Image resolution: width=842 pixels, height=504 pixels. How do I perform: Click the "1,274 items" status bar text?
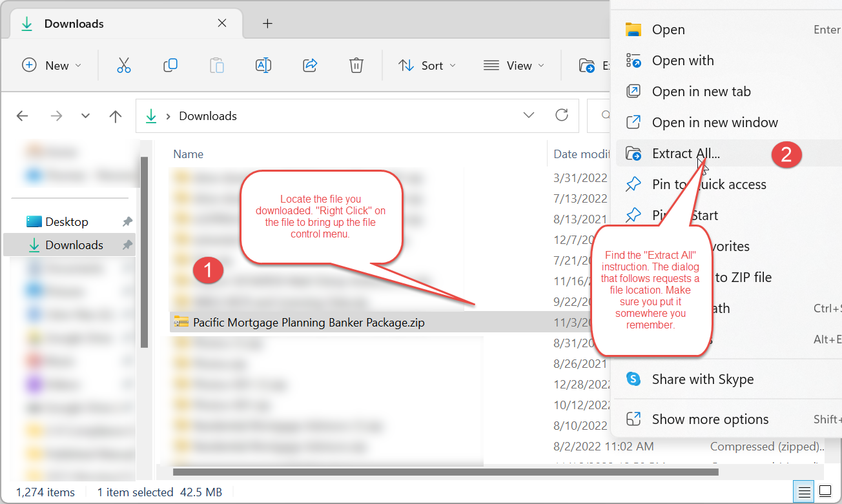[x=45, y=492]
